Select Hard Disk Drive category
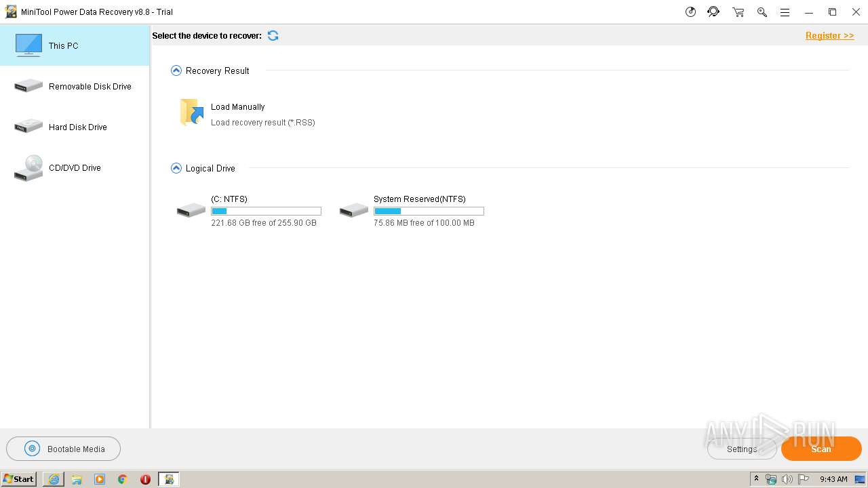868x488 pixels. 75,127
